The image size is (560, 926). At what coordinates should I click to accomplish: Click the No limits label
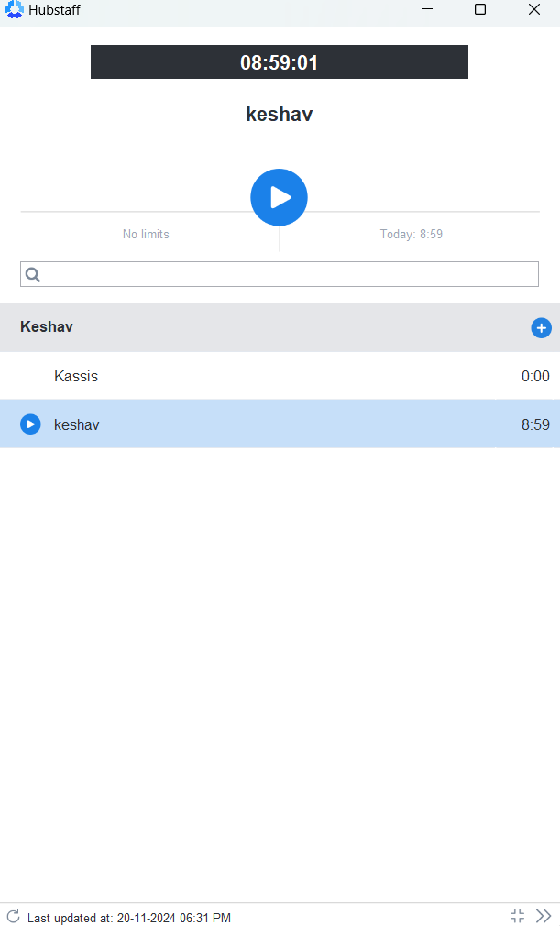click(x=146, y=235)
